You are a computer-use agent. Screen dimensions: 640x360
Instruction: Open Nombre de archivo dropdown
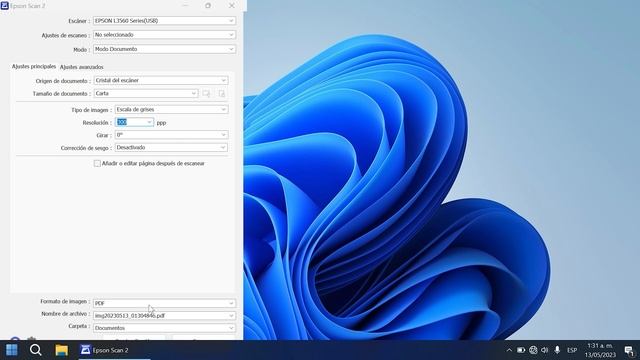164,316
